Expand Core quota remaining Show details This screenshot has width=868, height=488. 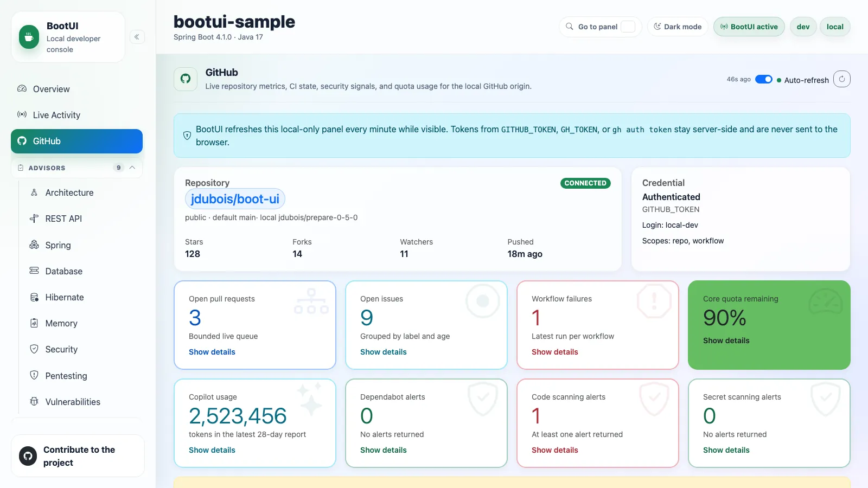(726, 341)
